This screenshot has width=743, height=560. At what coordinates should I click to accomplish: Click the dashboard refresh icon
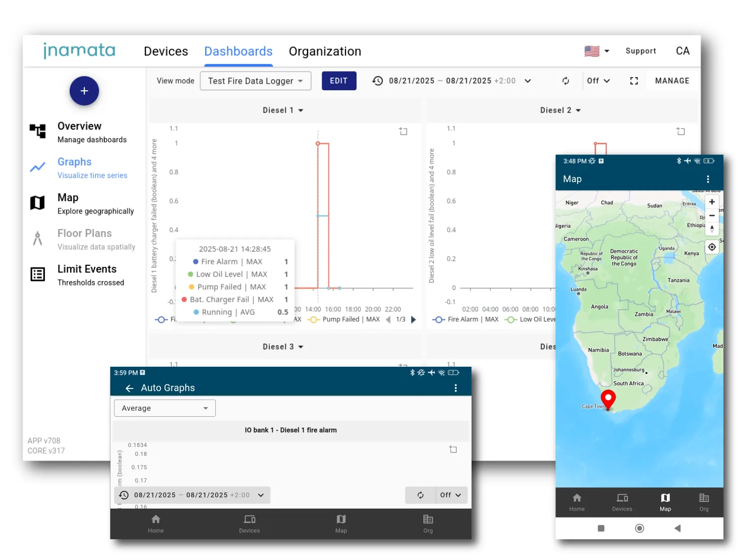[566, 81]
